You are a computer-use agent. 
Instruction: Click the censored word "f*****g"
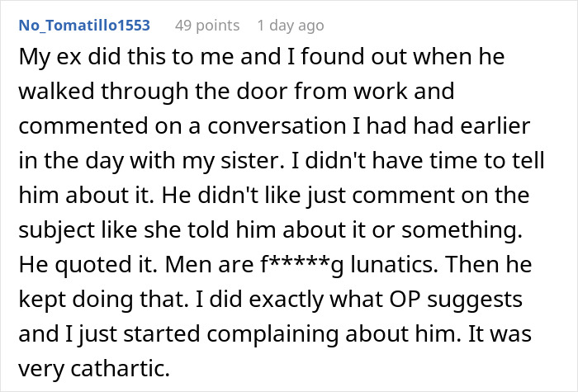(302, 265)
